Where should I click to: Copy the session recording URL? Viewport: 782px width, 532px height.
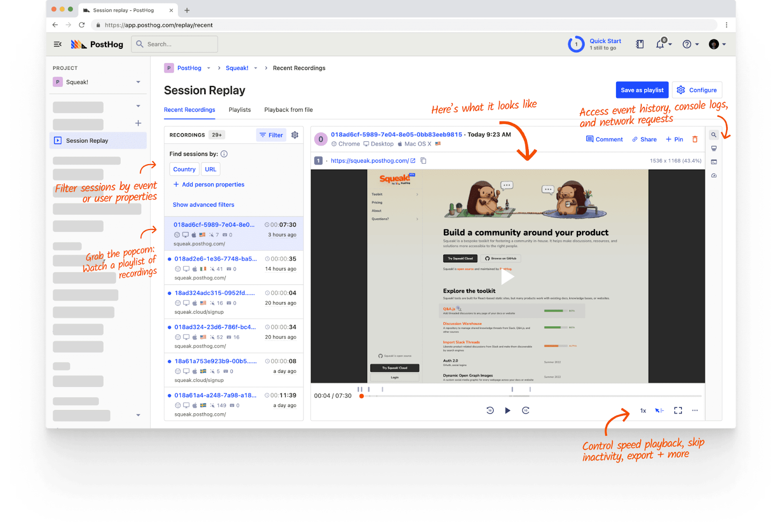click(x=423, y=160)
